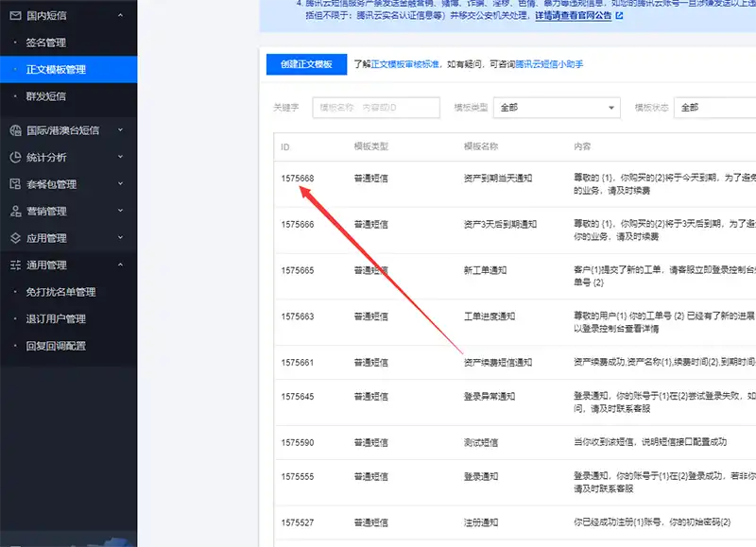Image resolution: width=756 pixels, height=547 pixels.
Task: Click the package icon beside 套餐包管理
Action: click(x=14, y=184)
